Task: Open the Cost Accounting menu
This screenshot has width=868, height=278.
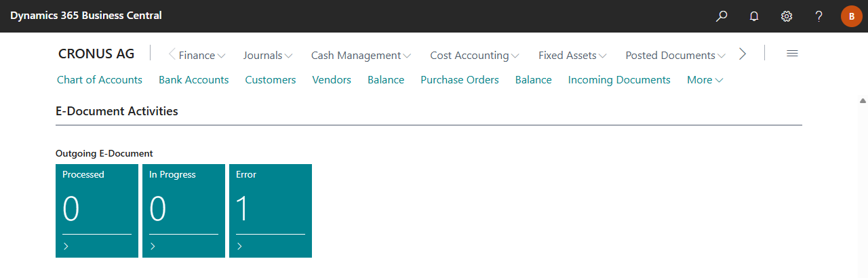Action: 474,56
